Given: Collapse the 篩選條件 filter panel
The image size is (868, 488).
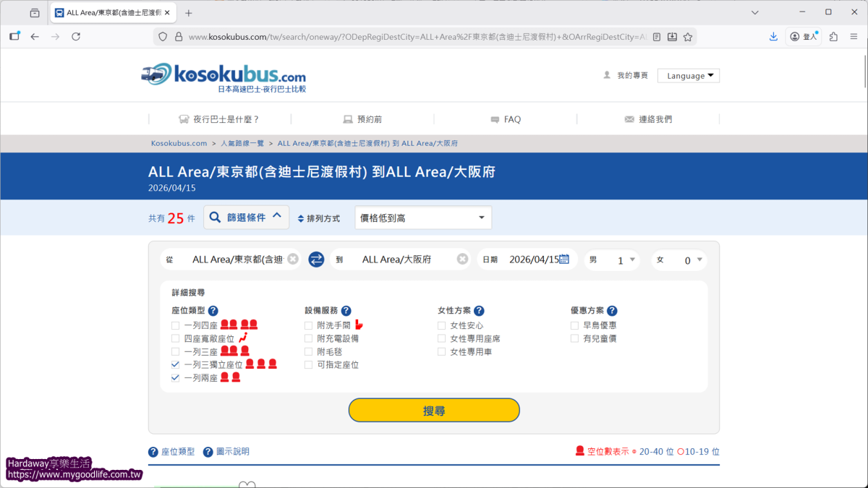Looking at the screenshot, I should [x=246, y=217].
